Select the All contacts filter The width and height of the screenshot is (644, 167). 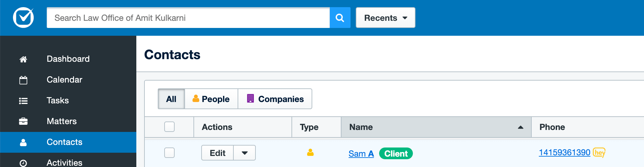(171, 99)
